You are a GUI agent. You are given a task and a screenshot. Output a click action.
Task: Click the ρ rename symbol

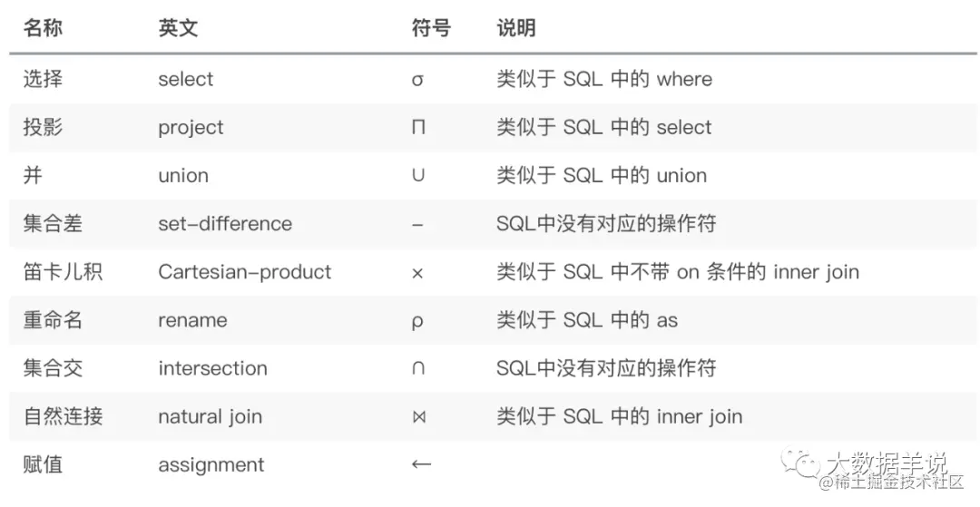(417, 322)
